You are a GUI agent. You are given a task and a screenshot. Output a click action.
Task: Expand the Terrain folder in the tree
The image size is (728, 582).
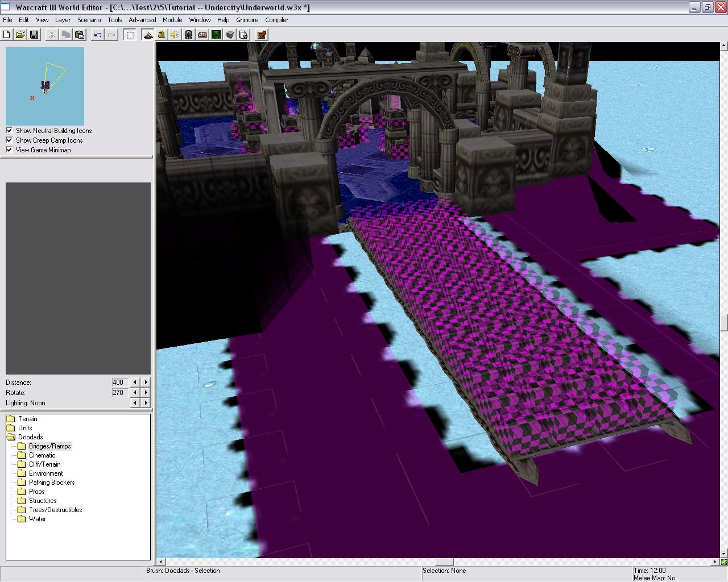pos(22,419)
